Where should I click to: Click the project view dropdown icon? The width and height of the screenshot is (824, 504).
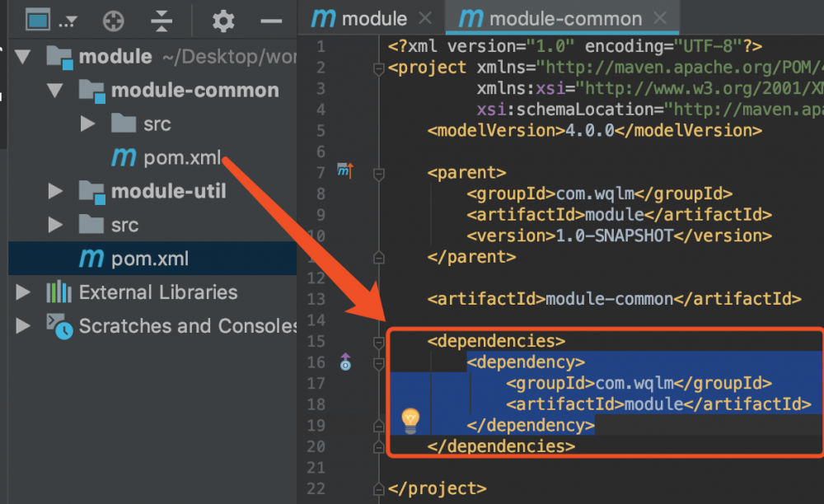[51, 21]
